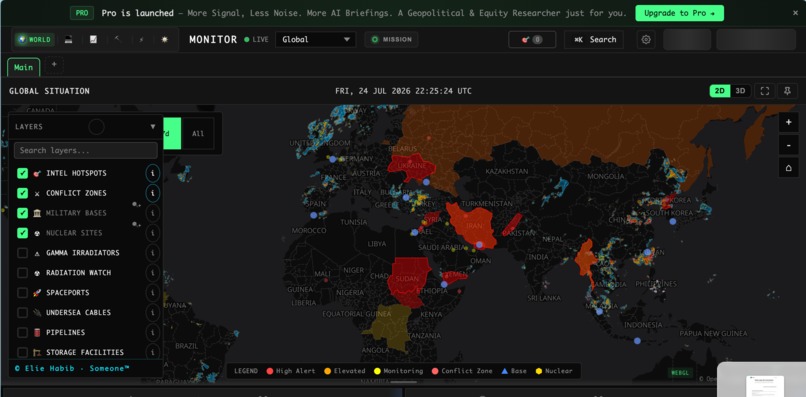
Task: Switch map to 2D mode
Action: pos(720,91)
